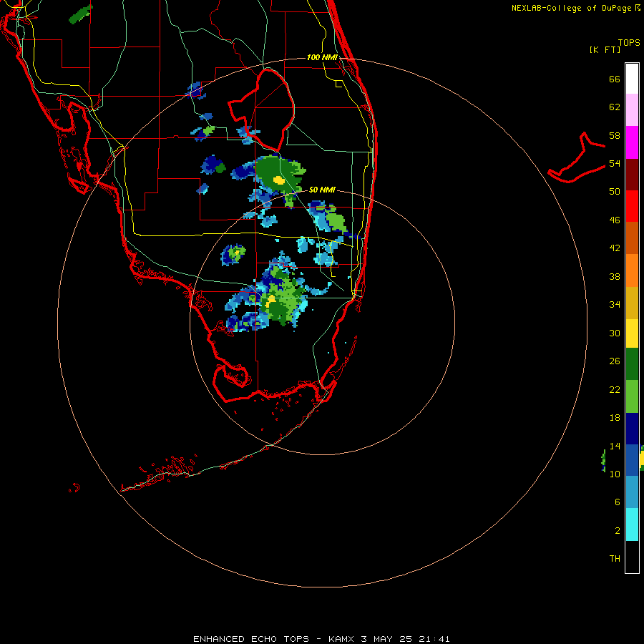Click the white swatch atop the tops legend

click(632, 79)
